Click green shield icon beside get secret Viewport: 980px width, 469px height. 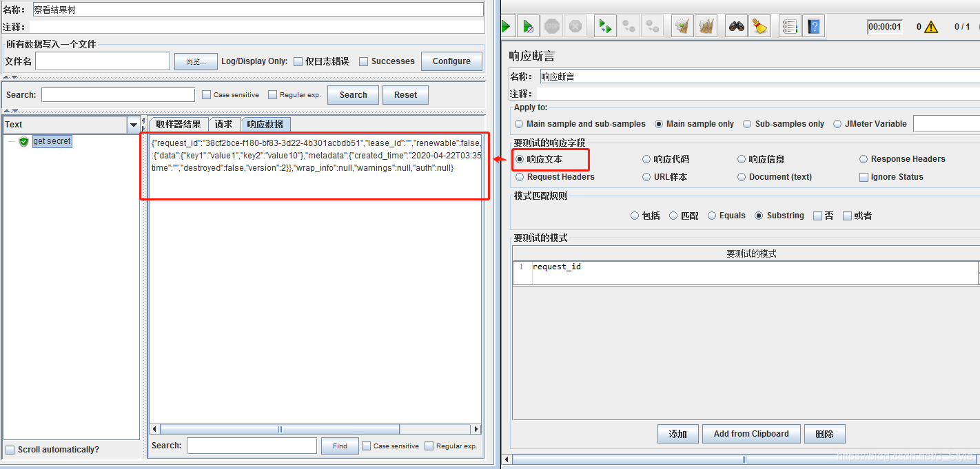click(x=24, y=141)
